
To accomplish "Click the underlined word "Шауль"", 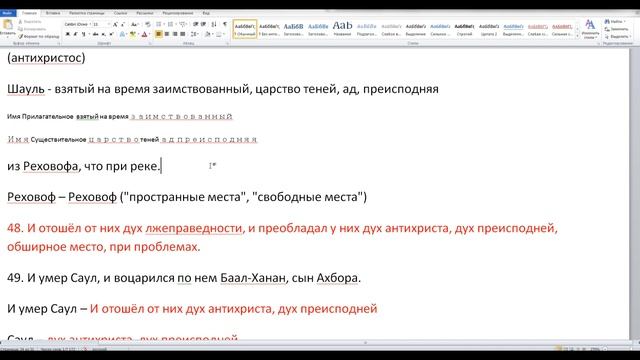I will [26, 89].
